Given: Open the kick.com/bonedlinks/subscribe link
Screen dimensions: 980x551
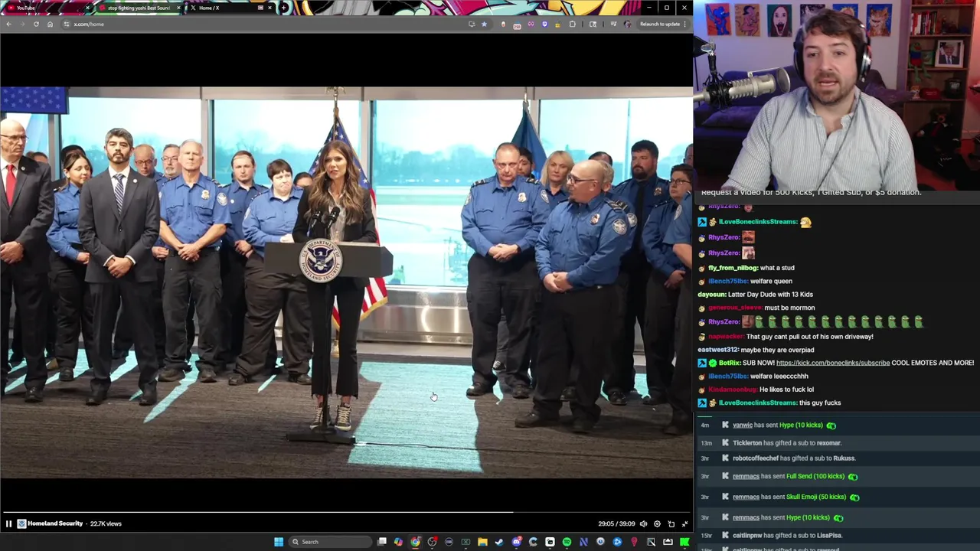Looking at the screenshot, I should (833, 363).
